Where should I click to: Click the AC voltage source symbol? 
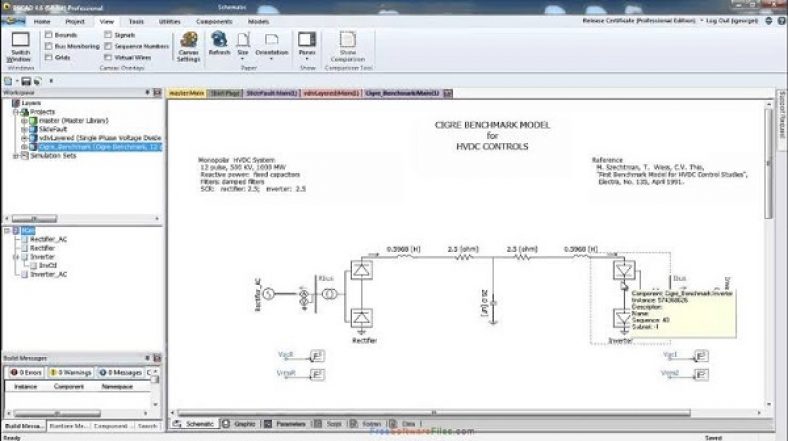tap(268, 293)
